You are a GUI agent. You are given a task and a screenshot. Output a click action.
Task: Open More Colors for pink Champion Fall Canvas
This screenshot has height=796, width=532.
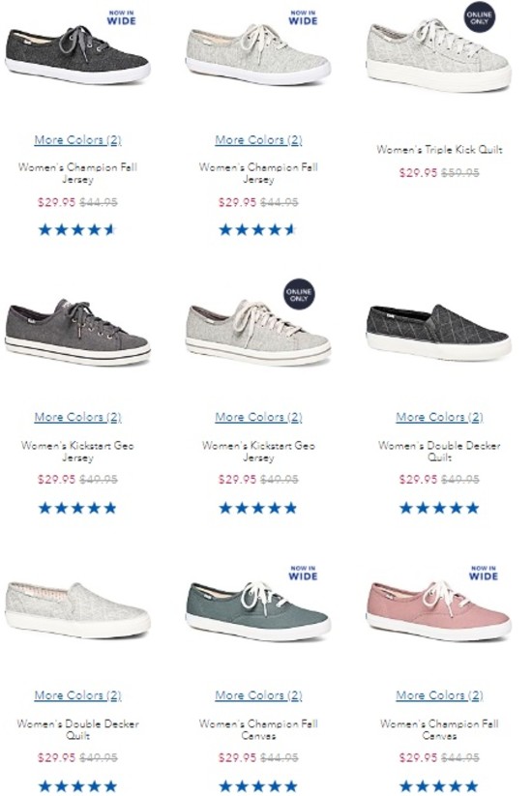click(439, 695)
